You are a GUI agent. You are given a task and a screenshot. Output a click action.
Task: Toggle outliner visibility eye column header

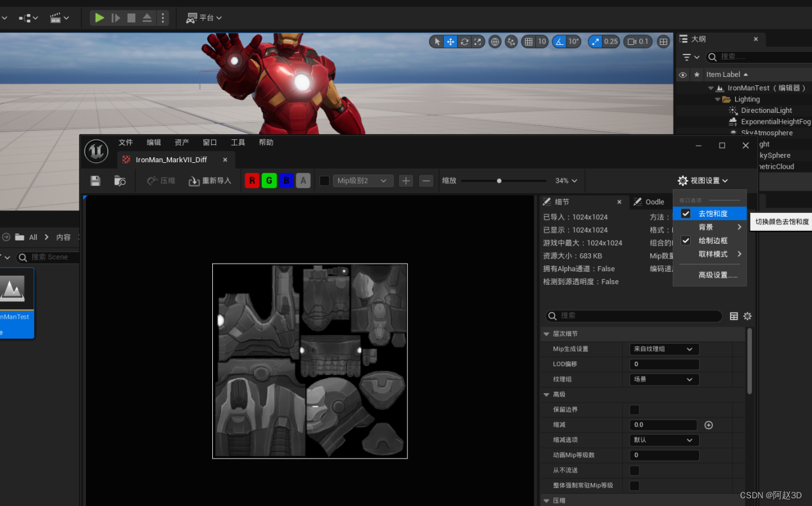[682, 74]
